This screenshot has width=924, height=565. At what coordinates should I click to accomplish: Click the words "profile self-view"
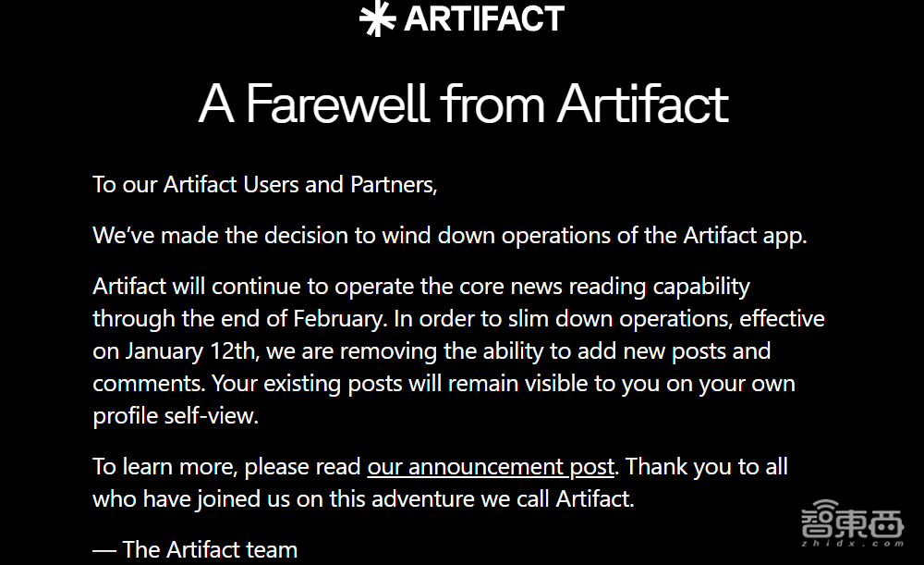pyautogui.click(x=176, y=415)
